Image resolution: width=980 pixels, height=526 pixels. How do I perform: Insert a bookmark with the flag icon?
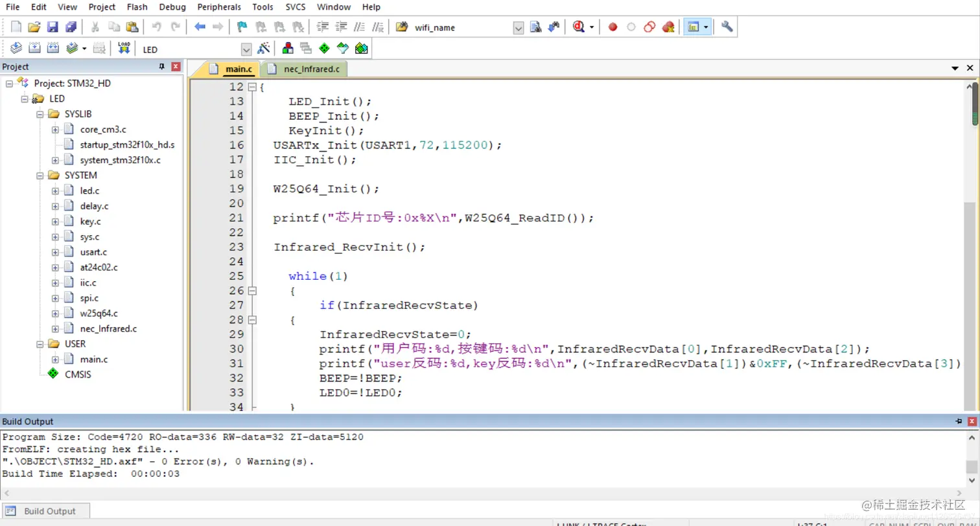point(242,27)
